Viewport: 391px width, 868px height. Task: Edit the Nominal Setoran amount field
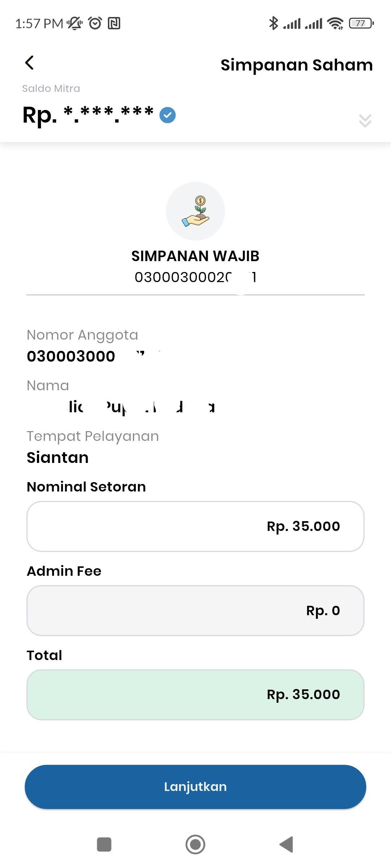195,526
